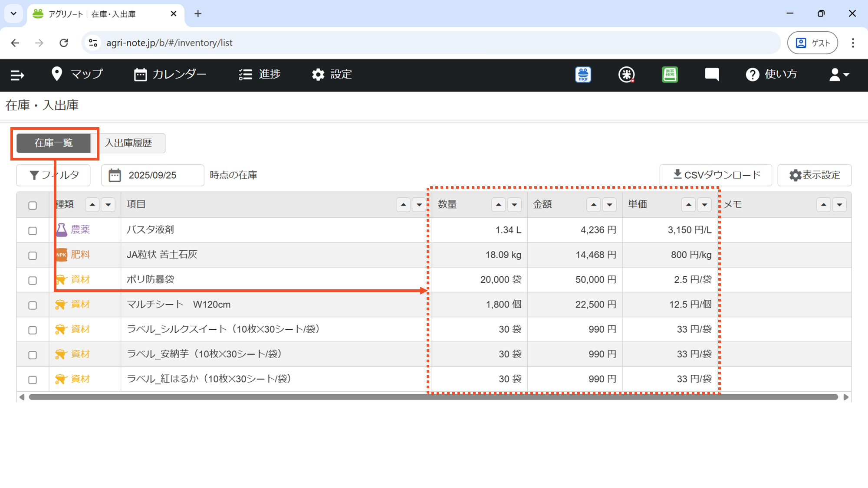Check the JA粒状 苦土石灰 row checkbox
This screenshot has height=488, width=868.
point(33,255)
